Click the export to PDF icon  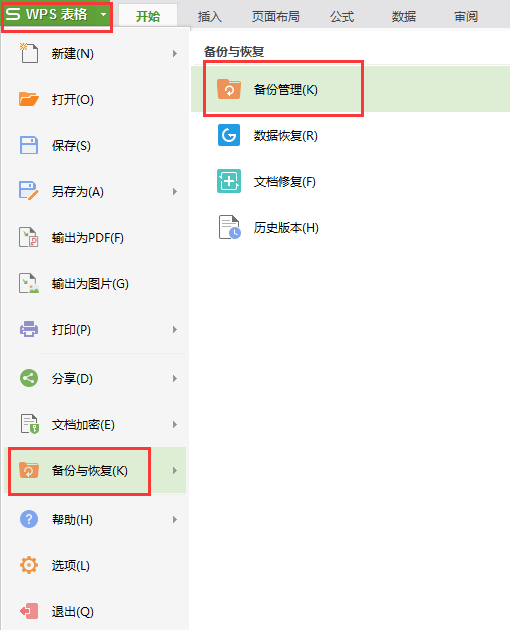[29, 237]
